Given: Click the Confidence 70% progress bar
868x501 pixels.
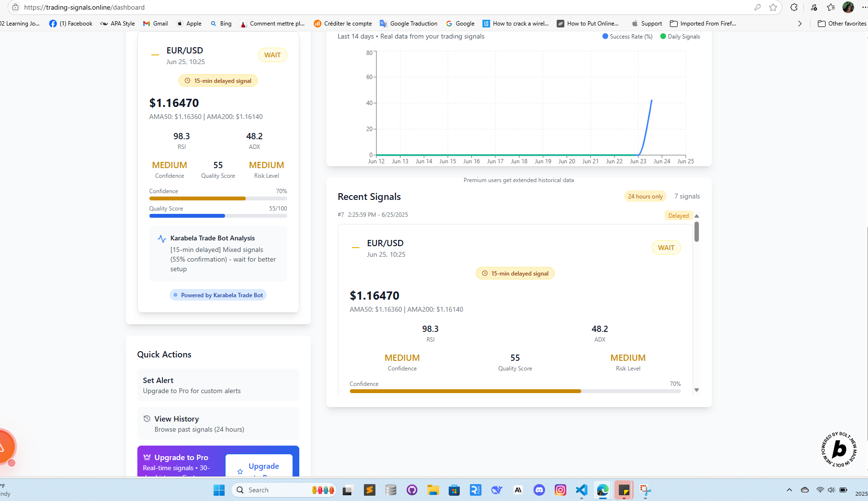Looking at the screenshot, I should pyautogui.click(x=218, y=198).
